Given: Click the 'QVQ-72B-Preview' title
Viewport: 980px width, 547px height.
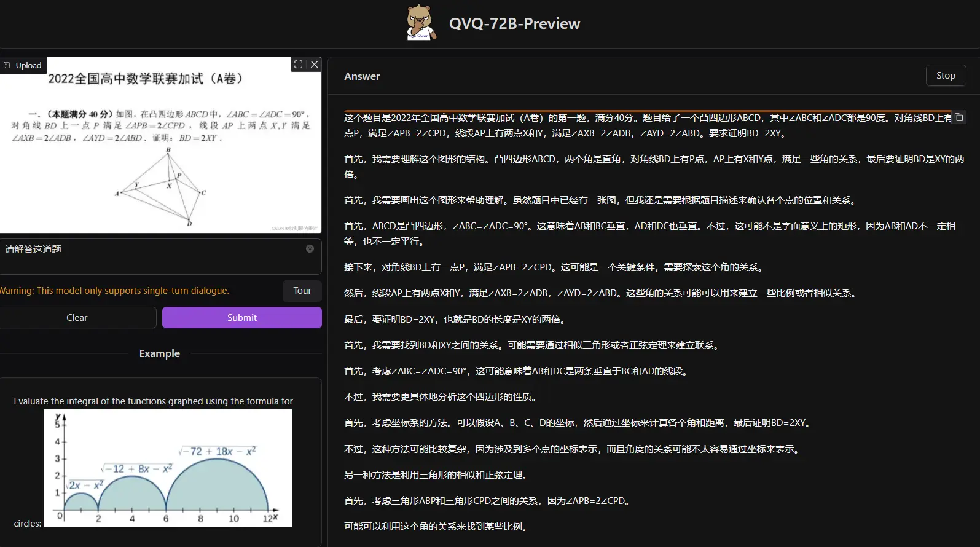Looking at the screenshot, I should [x=514, y=23].
